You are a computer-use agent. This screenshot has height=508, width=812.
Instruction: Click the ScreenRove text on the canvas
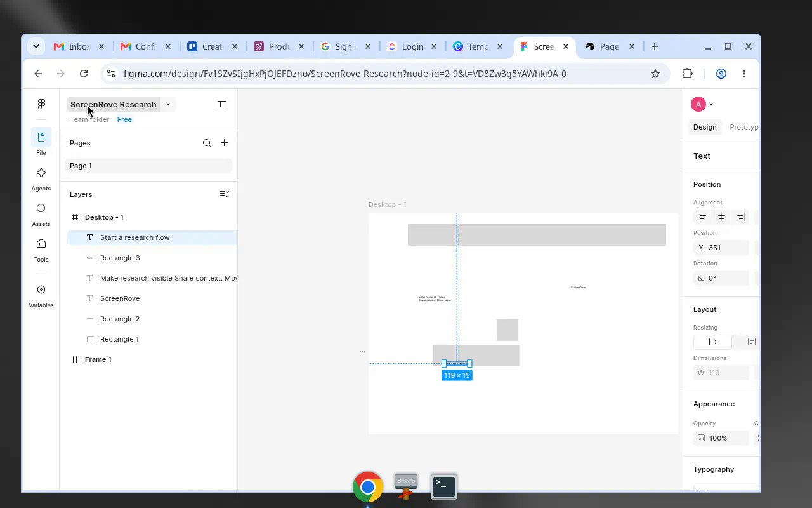click(578, 288)
